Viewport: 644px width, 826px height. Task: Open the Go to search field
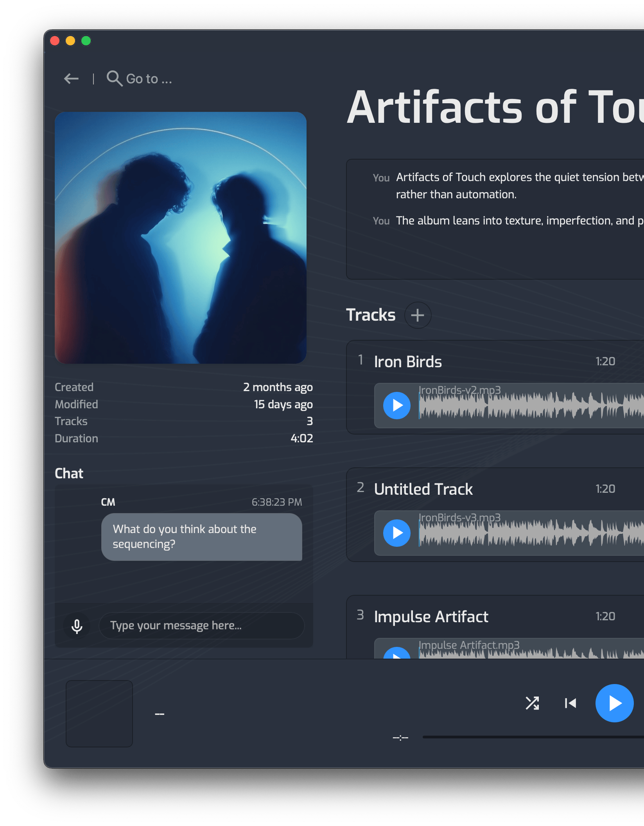tap(149, 79)
